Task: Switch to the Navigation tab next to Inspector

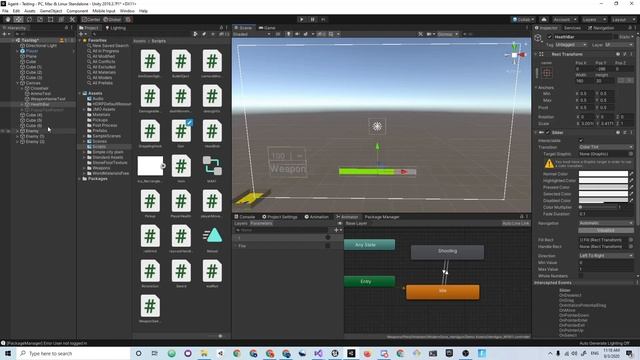Action: click(601, 28)
